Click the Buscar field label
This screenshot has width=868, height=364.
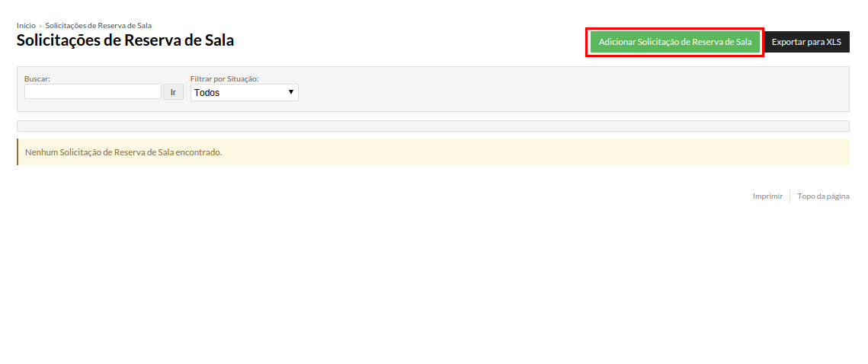coord(37,79)
